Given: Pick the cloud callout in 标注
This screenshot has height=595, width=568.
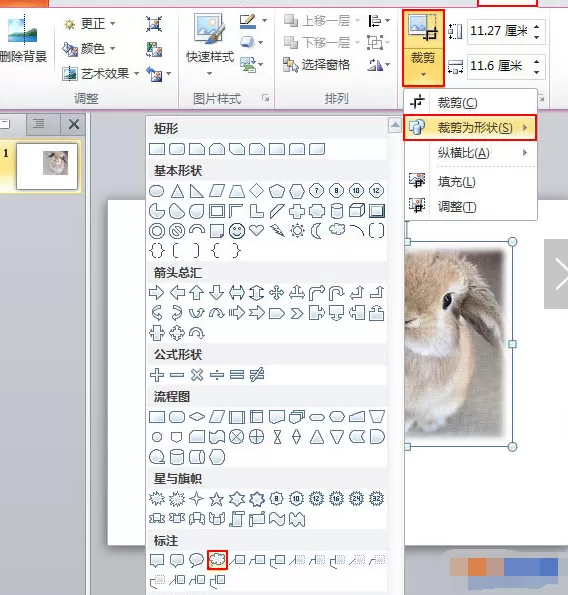Looking at the screenshot, I should (x=217, y=560).
